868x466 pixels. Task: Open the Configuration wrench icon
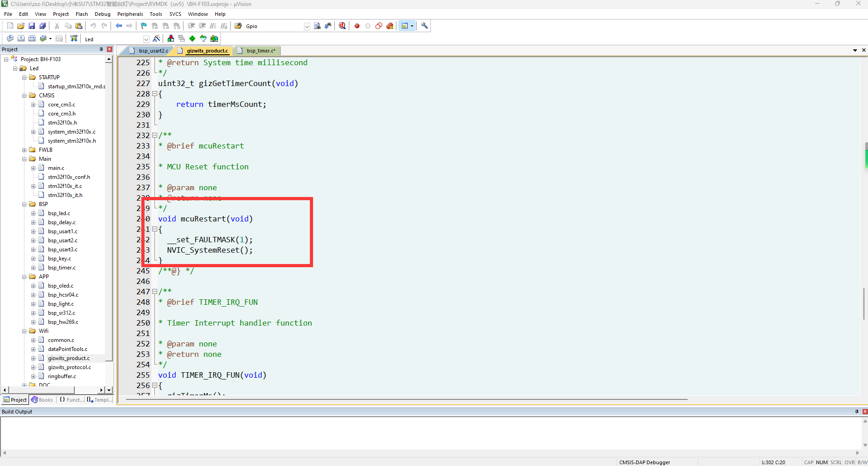424,26
